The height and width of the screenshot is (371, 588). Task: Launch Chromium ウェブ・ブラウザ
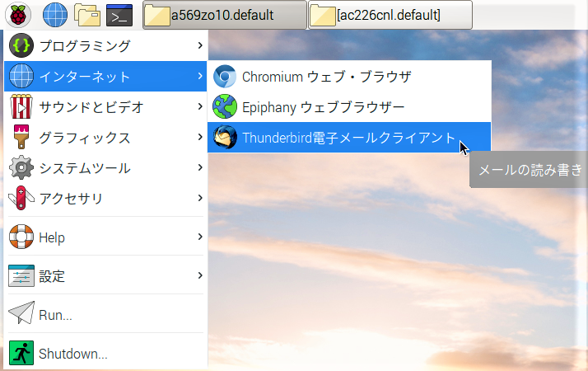349,76
